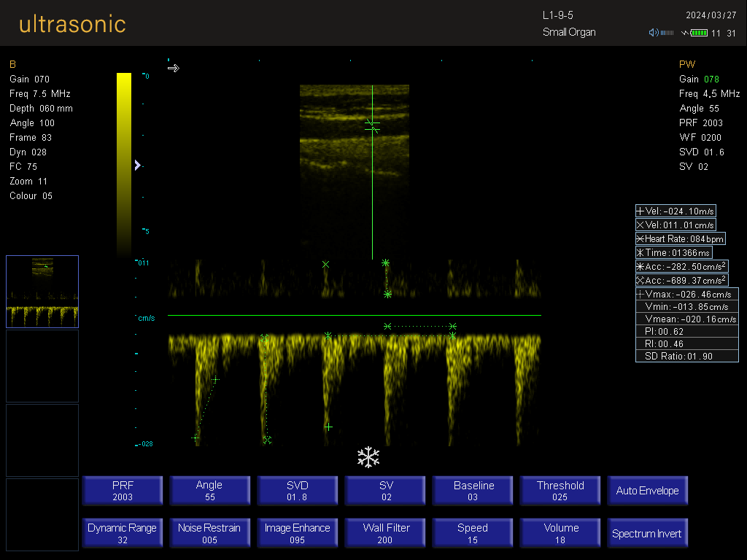Click the yellow grayscale colour bar
Viewport: 747px width, 560px height.
click(124, 164)
